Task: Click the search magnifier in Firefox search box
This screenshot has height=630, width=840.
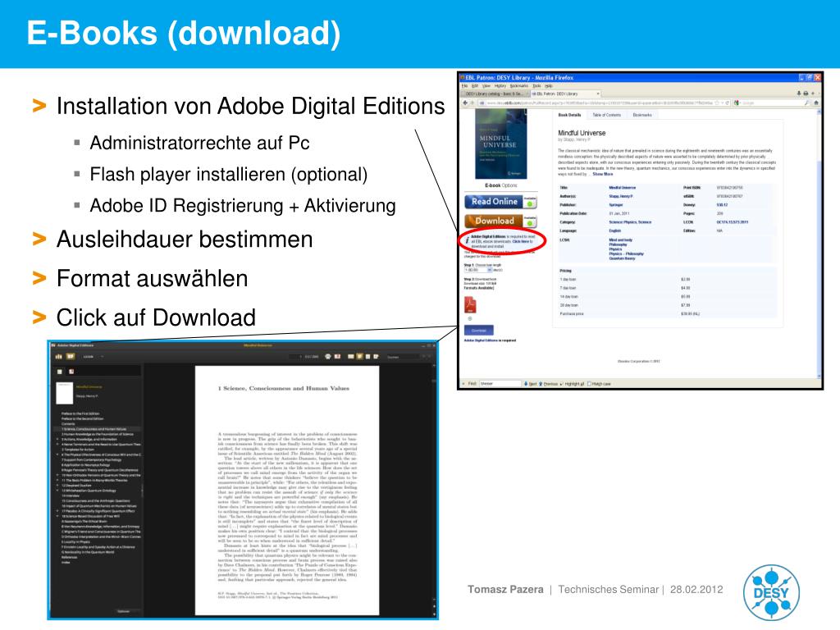Action: pyautogui.click(x=806, y=103)
